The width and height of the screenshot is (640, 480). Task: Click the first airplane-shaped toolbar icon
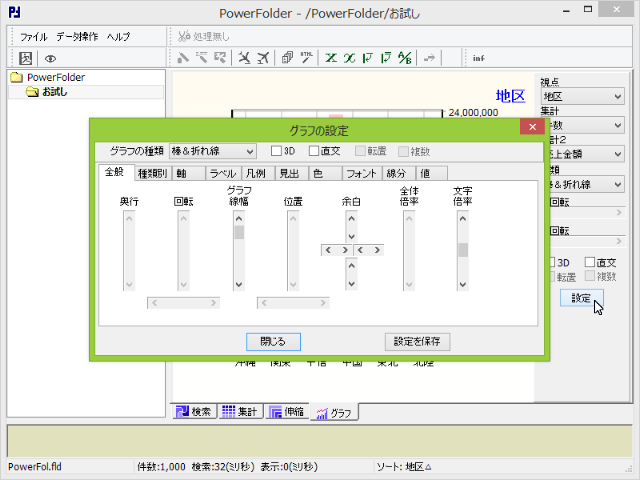pyautogui.click(x=244, y=58)
